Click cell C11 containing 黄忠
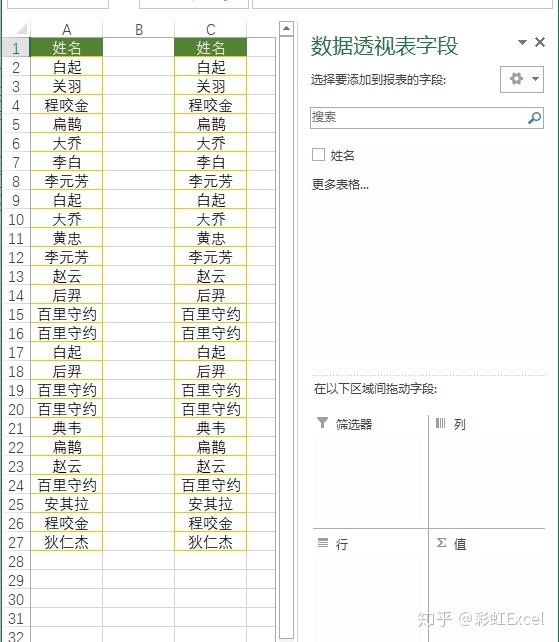Screen dimensions: 559x642 (x=210, y=238)
